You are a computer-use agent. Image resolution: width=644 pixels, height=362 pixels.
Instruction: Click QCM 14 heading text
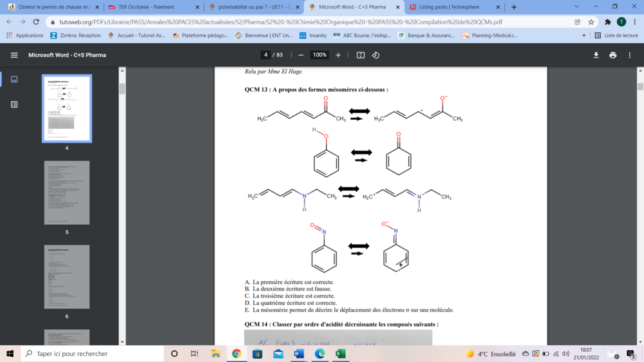(341, 324)
